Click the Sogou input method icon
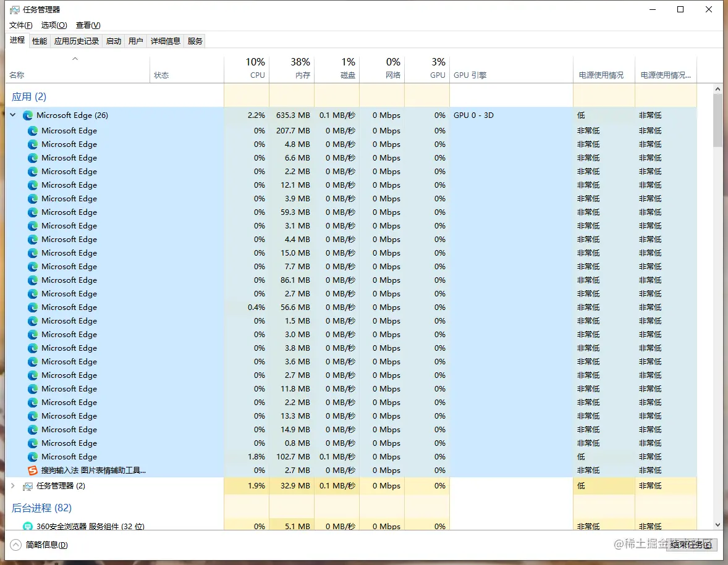The image size is (728, 565). pos(33,471)
